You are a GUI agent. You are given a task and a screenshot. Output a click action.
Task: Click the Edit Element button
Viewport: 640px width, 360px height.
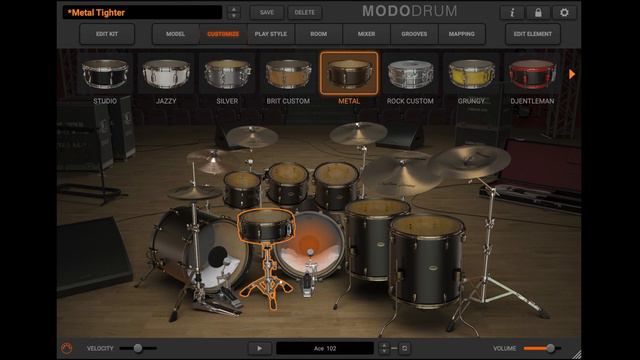[x=533, y=34]
